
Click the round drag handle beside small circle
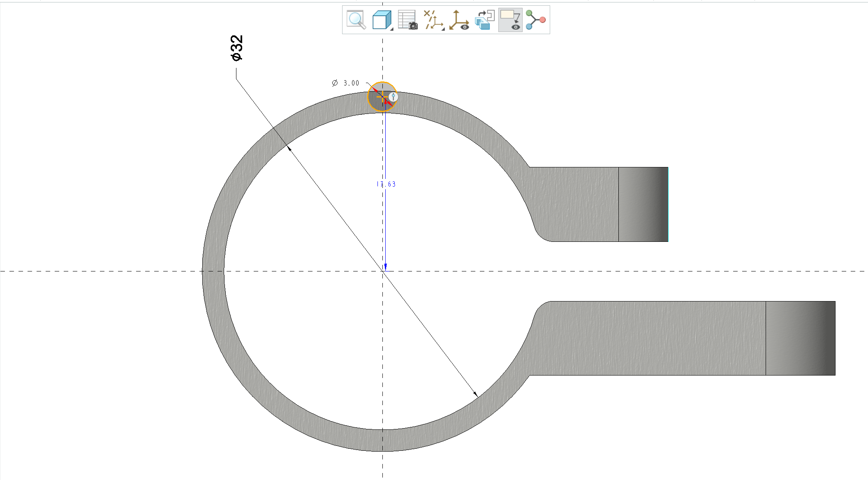click(393, 97)
